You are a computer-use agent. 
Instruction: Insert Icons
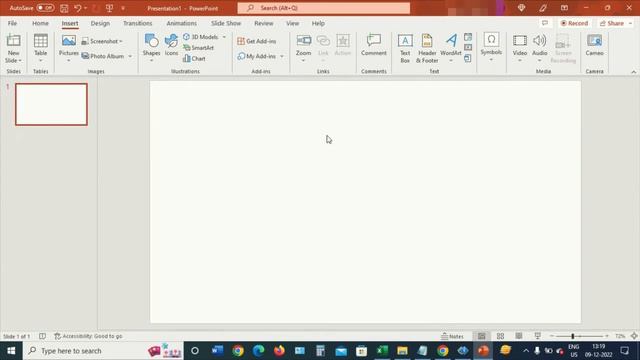click(x=171, y=46)
